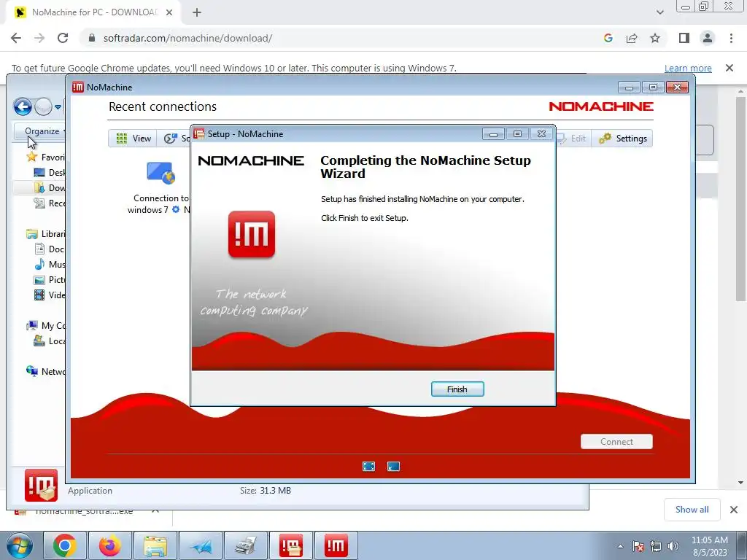The height and width of the screenshot is (560, 747).
Task: Click the Explorer back button
Action: (x=23, y=106)
